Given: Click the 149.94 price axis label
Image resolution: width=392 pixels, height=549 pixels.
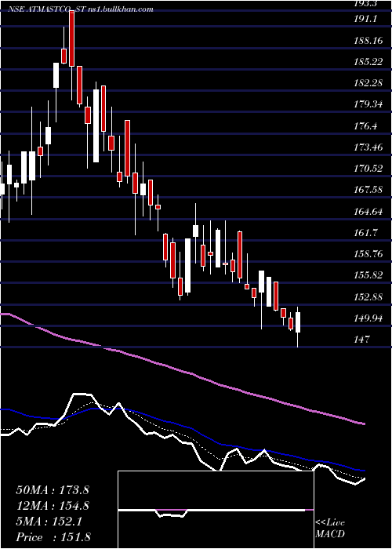Looking at the screenshot, I should (368, 318).
